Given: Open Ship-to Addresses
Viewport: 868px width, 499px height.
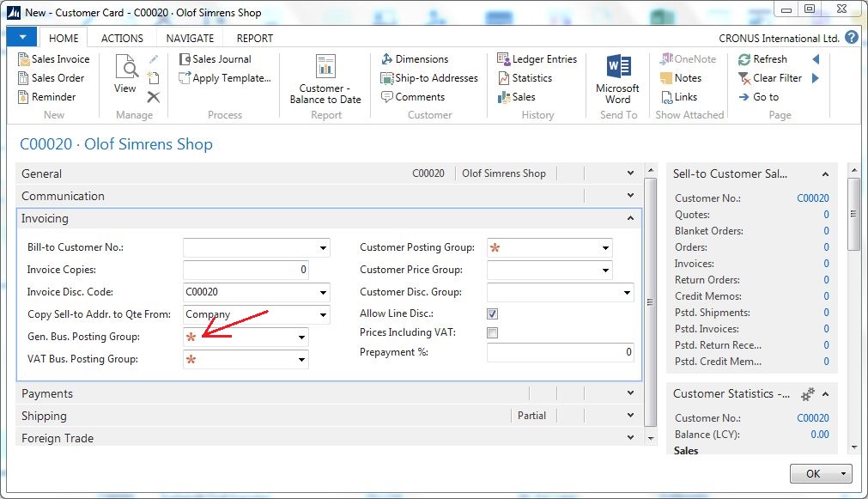Looking at the screenshot, I should tap(429, 77).
